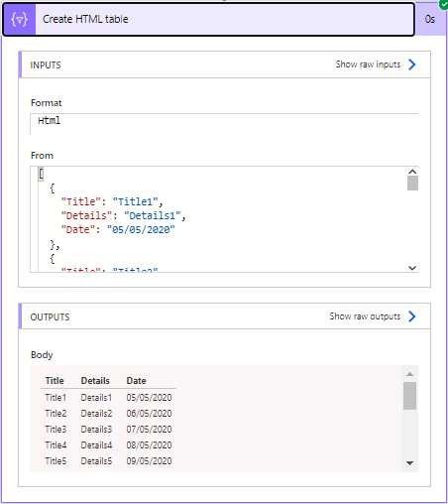Click the From box scroll down arrow

pos(412,268)
